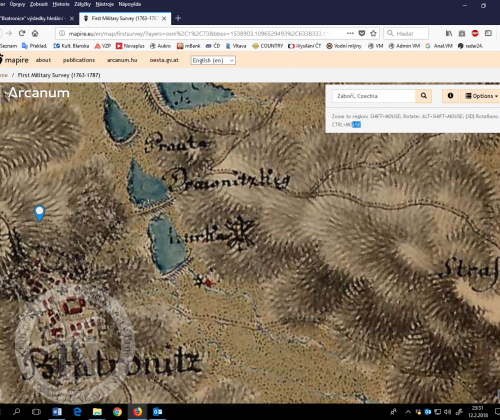Show hidden system tray icons

tap(408, 412)
